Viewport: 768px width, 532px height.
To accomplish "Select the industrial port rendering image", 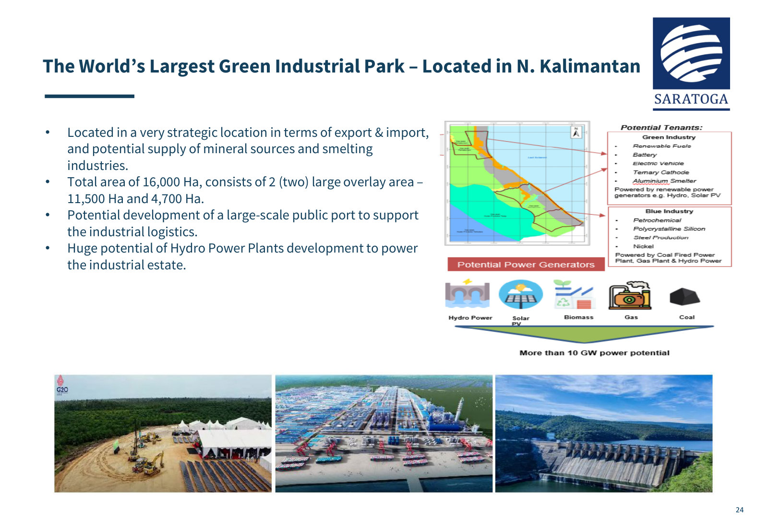I will 384,434.
